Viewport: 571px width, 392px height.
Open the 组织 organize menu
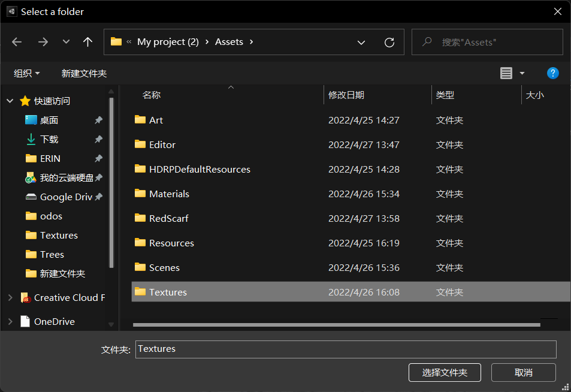pyautogui.click(x=26, y=73)
